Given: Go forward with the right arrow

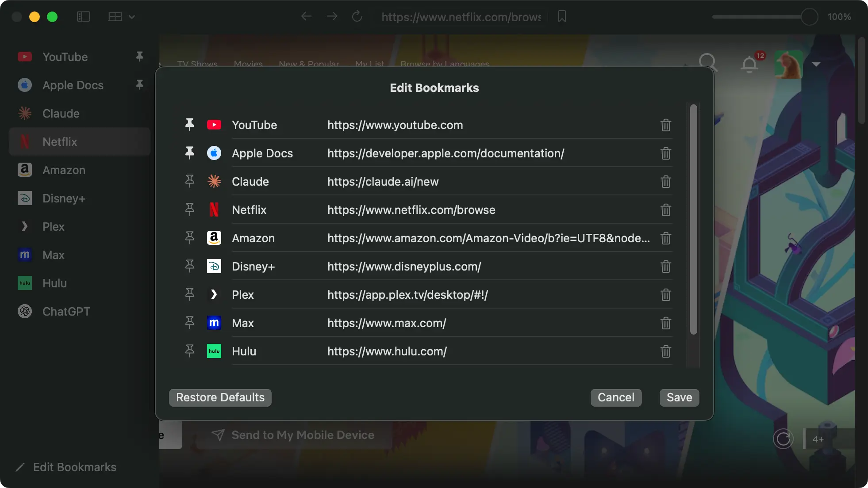Looking at the screenshot, I should click(332, 17).
